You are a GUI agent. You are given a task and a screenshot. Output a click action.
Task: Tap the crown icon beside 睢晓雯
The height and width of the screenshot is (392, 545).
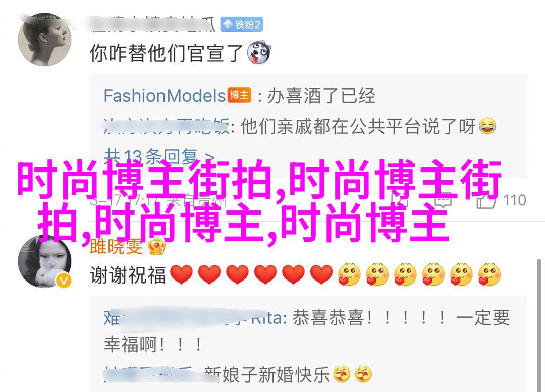coord(156,246)
